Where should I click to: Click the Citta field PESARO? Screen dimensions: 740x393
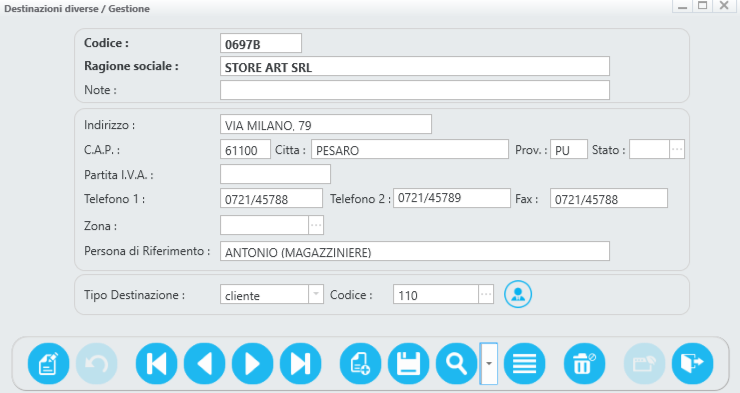coord(410,149)
